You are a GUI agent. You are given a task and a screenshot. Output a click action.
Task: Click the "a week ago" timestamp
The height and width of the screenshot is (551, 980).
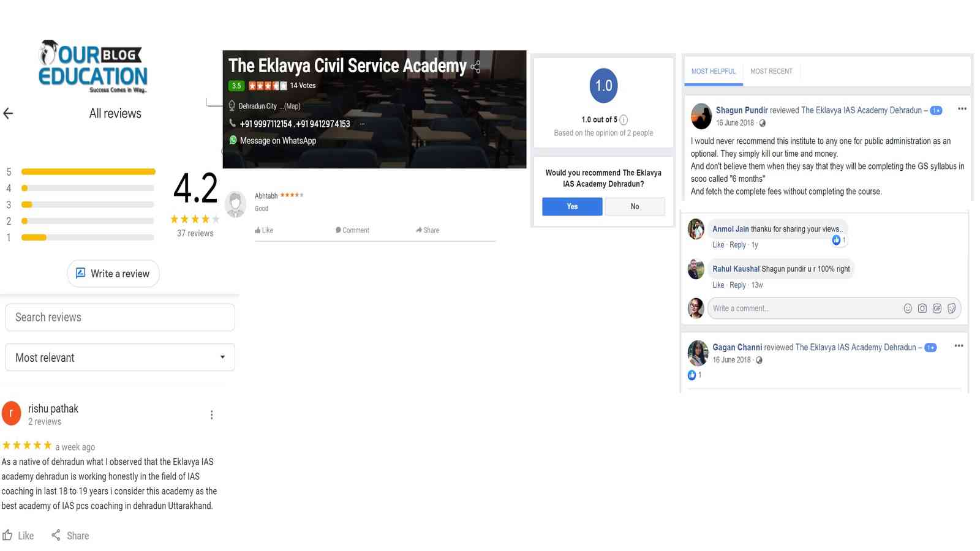[x=75, y=447]
